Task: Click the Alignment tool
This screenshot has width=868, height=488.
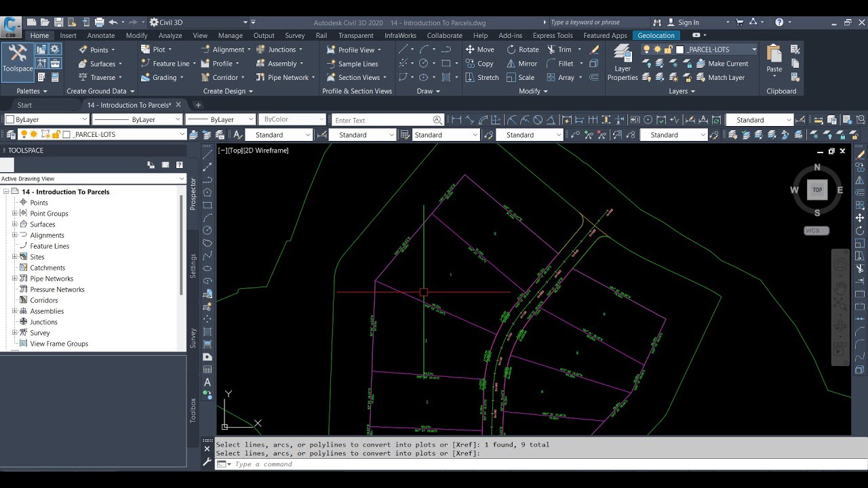Action: pos(225,49)
